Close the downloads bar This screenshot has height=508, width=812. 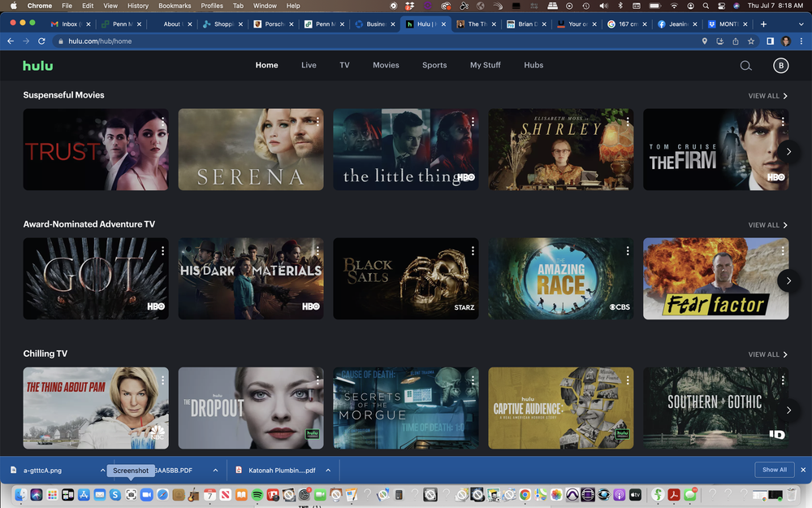tap(803, 470)
